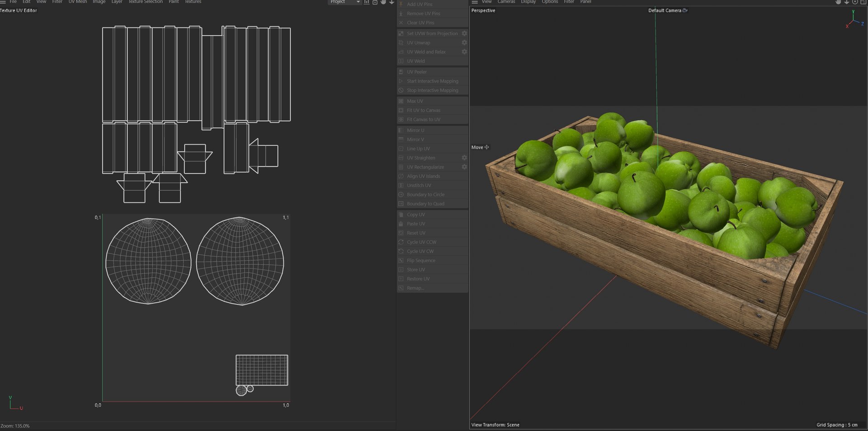
Task: Open the Texture Selection menu
Action: (146, 2)
